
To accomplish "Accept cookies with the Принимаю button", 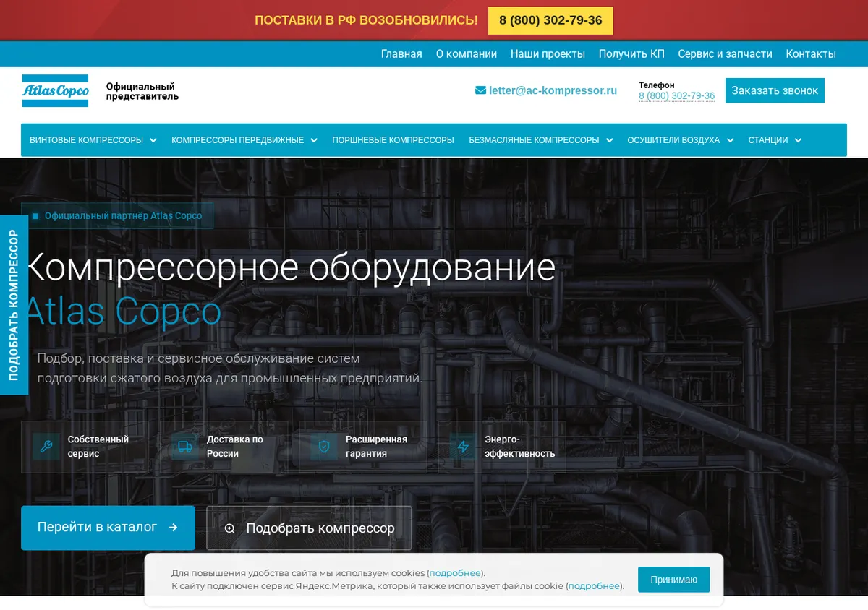I will click(x=673, y=580).
